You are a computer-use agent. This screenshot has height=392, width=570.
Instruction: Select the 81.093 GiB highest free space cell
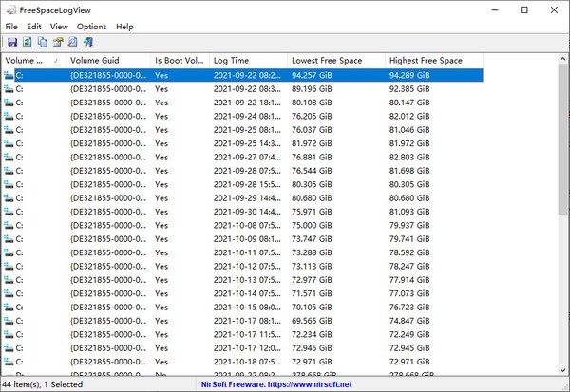tap(409, 212)
